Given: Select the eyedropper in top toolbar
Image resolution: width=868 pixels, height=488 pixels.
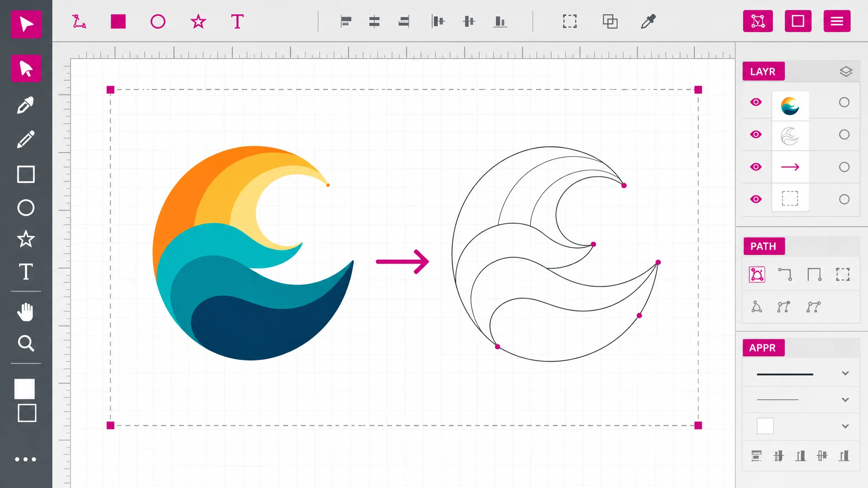Looking at the screenshot, I should 648,21.
